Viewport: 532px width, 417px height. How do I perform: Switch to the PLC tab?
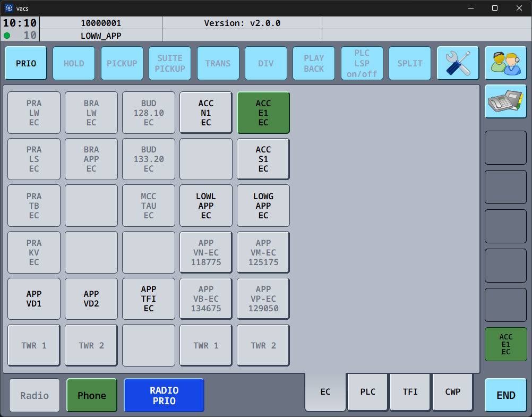coord(368,392)
